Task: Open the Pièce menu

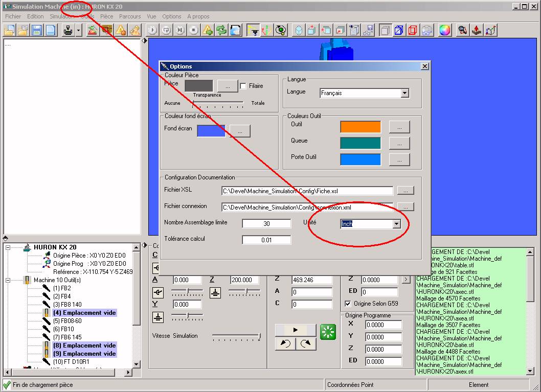Action: coord(106,16)
